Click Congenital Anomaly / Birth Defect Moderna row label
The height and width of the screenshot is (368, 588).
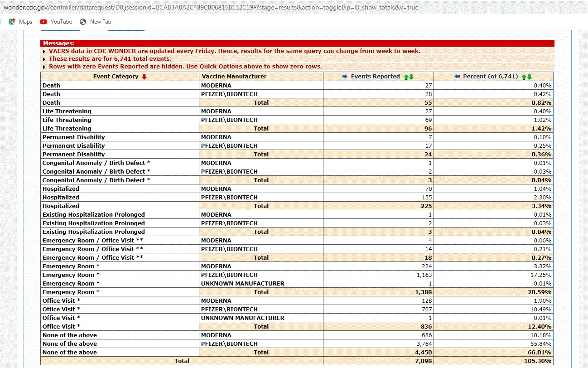(96, 163)
